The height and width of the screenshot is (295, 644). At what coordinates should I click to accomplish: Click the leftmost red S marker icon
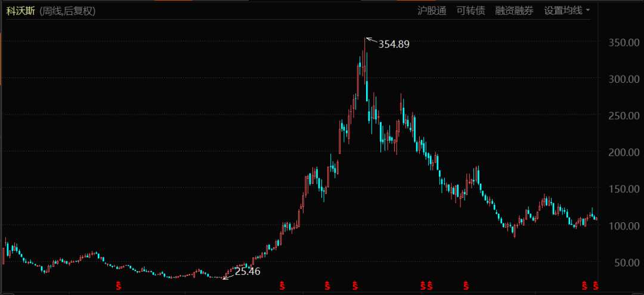(x=118, y=285)
